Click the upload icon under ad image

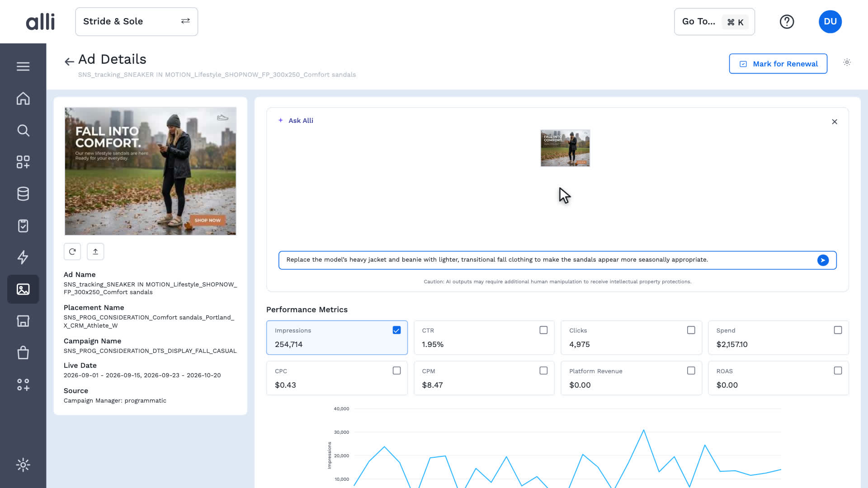95,252
